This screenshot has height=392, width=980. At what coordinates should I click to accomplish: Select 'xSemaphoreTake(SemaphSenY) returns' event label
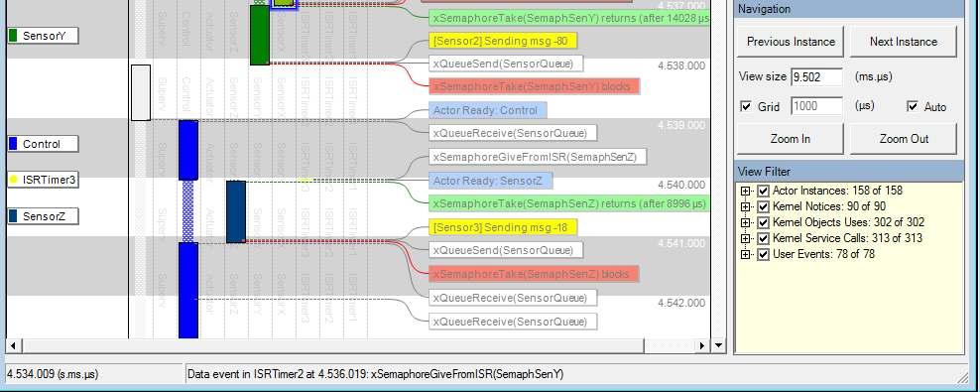pyautogui.click(x=569, y=18)
